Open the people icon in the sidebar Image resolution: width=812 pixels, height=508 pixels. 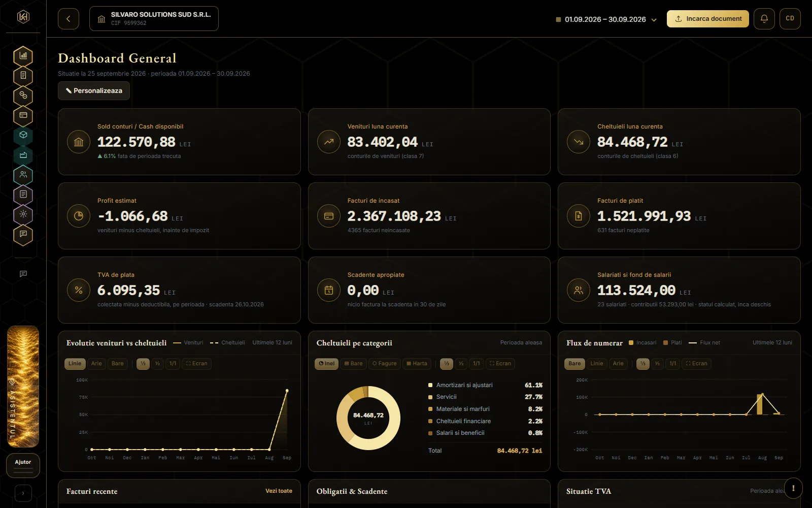tap(23, 175)
